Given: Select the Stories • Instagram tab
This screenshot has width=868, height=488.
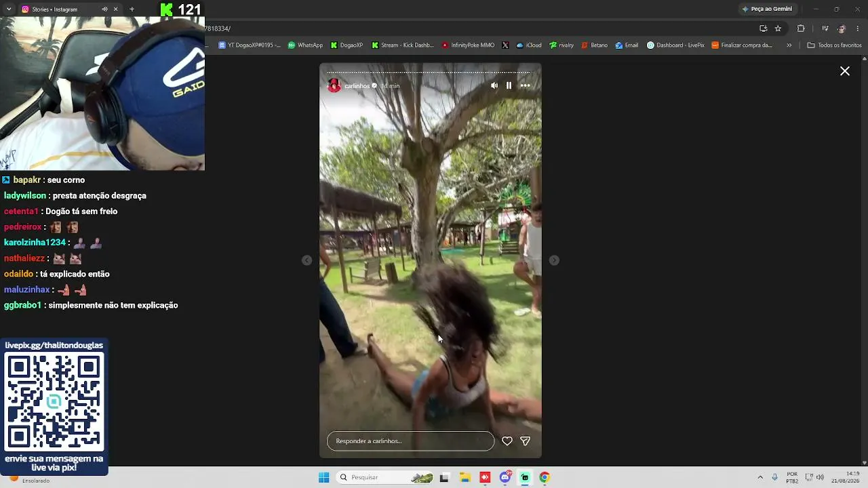Looking at the screenshot, I should point(61,9).
